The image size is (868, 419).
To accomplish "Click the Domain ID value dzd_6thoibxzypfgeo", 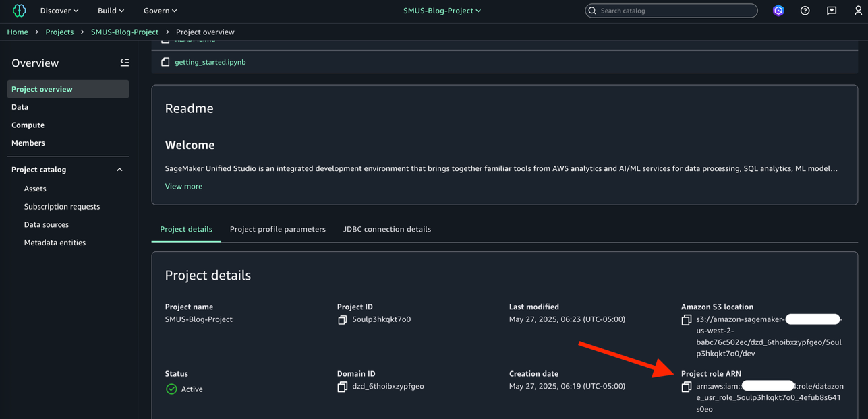I will click(x=388, y=386).
